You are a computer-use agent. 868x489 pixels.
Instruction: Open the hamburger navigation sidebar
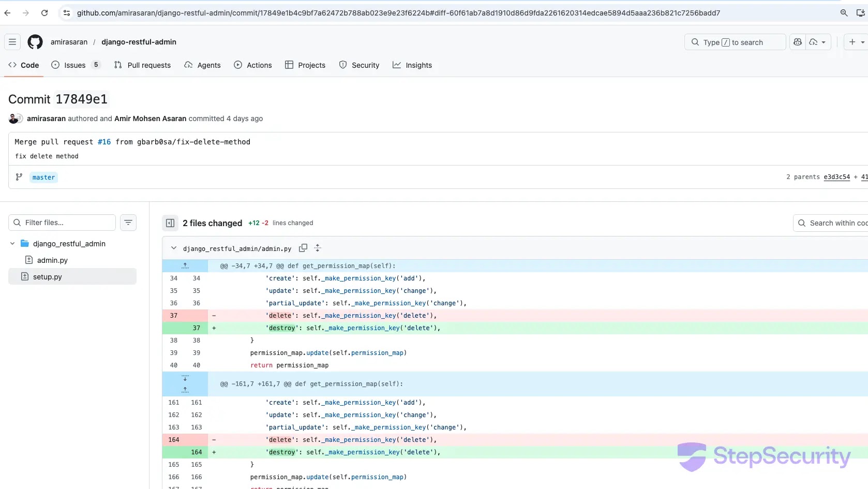[x=12, y=42]
